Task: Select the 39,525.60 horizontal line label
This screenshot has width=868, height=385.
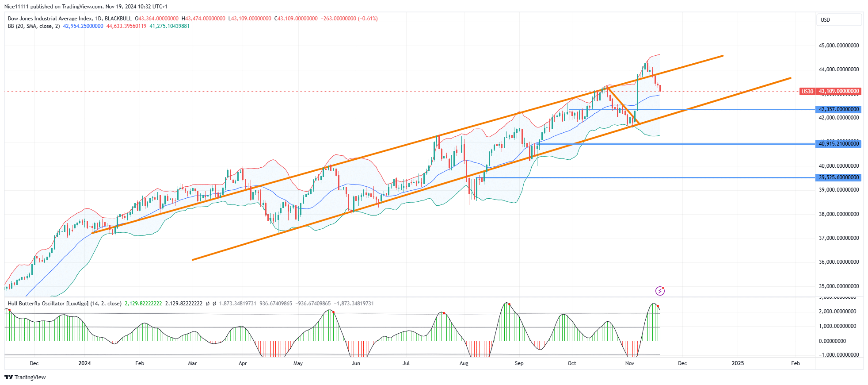Action: (838, 177)
